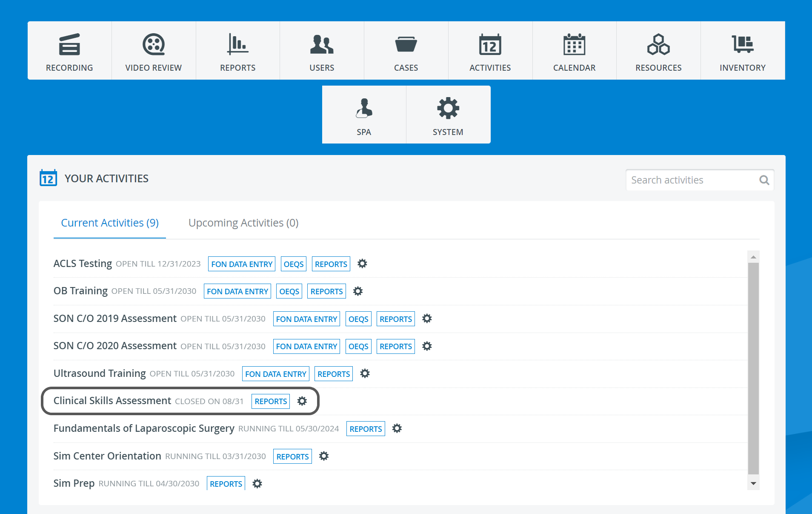Open the Users module icon
This screenshot has width=812, height=514.
click(322, 44)
